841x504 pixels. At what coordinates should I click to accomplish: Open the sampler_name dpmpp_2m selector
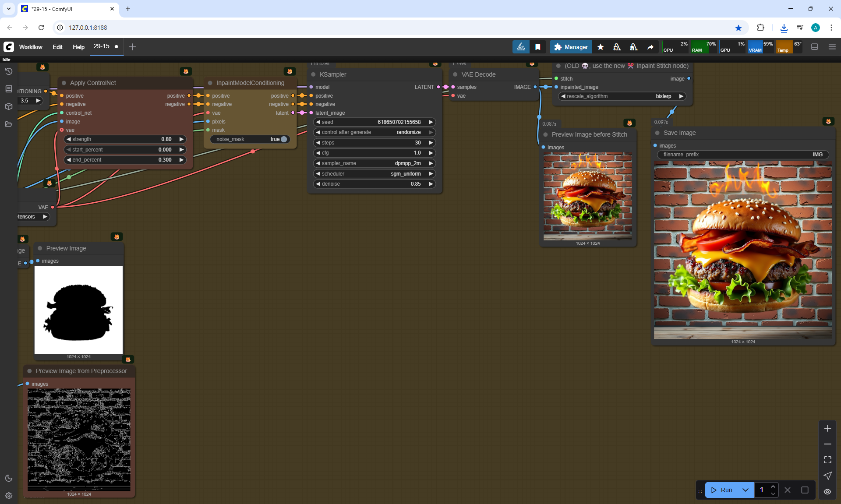tap(375, 163)
